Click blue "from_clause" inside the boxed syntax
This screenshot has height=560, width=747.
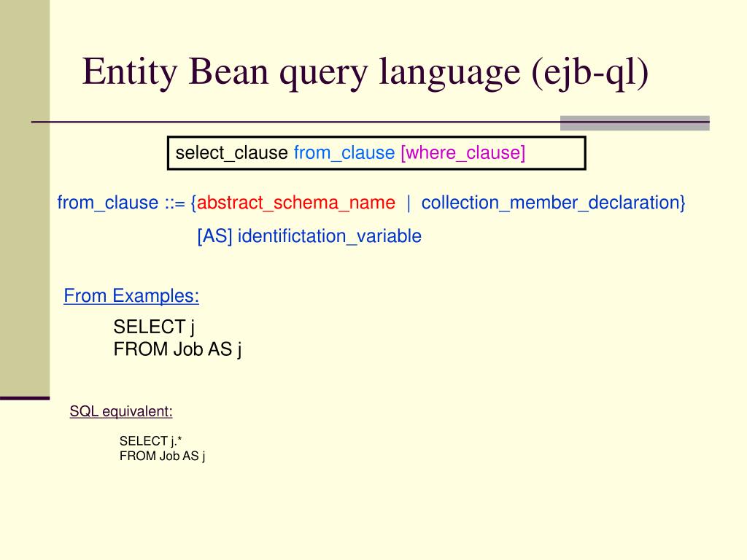click(344, 153)
